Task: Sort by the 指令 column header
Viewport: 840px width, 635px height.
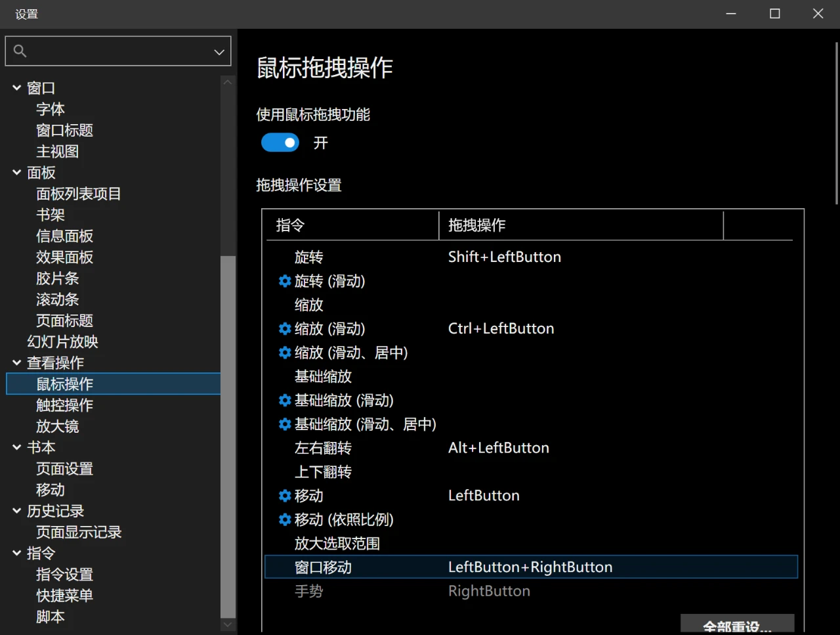Action: [352, 225]
